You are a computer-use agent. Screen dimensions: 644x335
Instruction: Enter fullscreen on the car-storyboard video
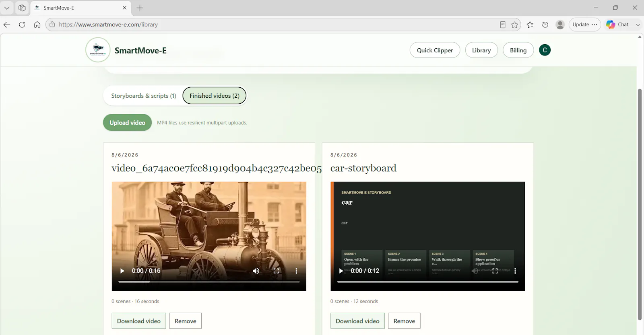click(x=495, y=271)
